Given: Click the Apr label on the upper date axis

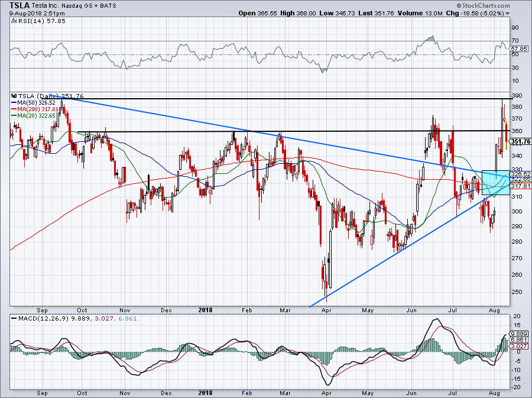Looking at the screenshot, I should click(326, 310).
